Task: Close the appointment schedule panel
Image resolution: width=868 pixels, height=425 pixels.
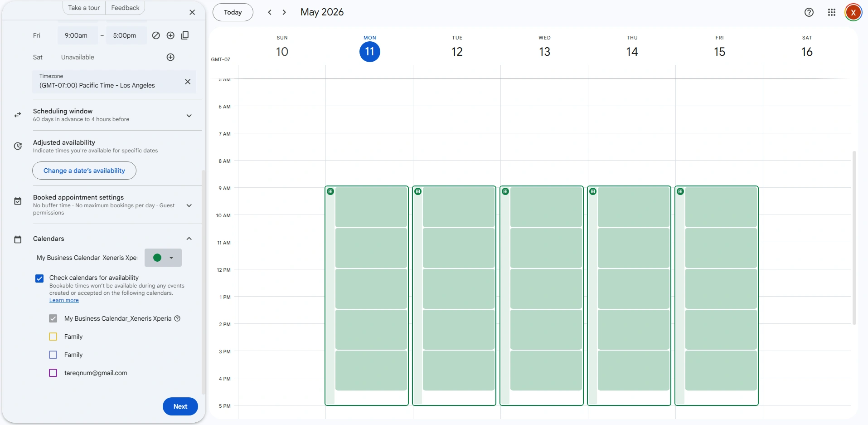Action: tap(192, 12)
